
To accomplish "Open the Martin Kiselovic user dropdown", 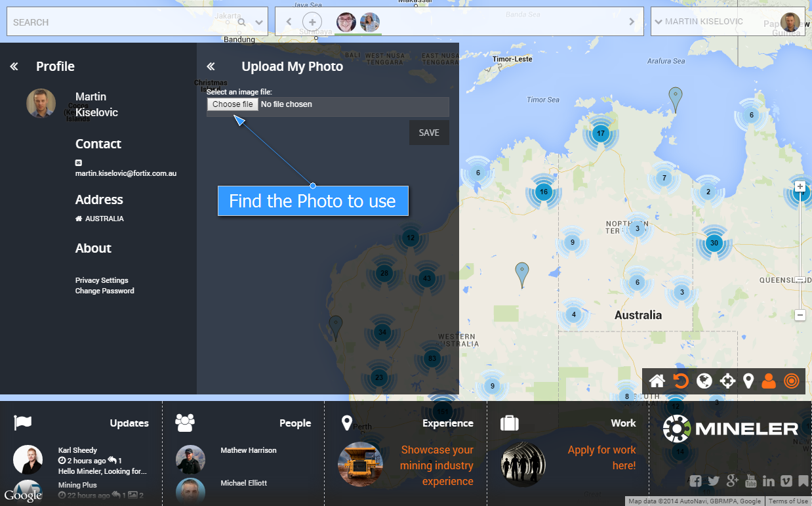I will [704, 22].
